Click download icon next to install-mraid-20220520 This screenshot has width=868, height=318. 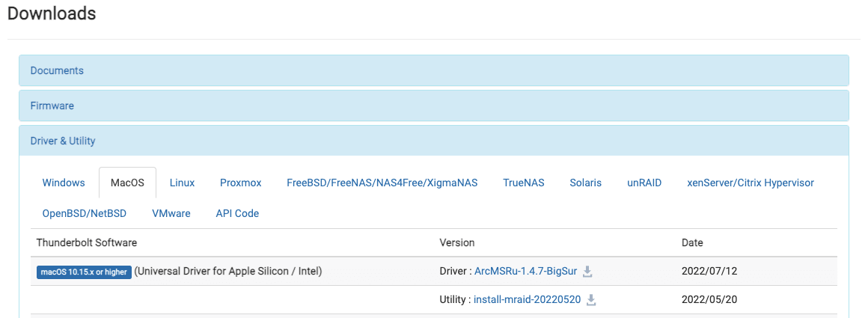click(x=591, y=300)
